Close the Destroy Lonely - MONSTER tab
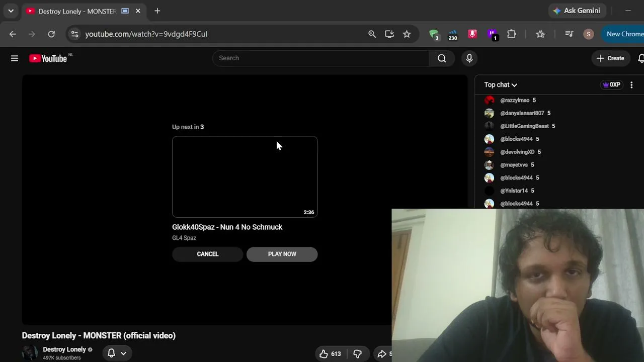Viewport: 644px width, 362px height. tap(138, 11)
